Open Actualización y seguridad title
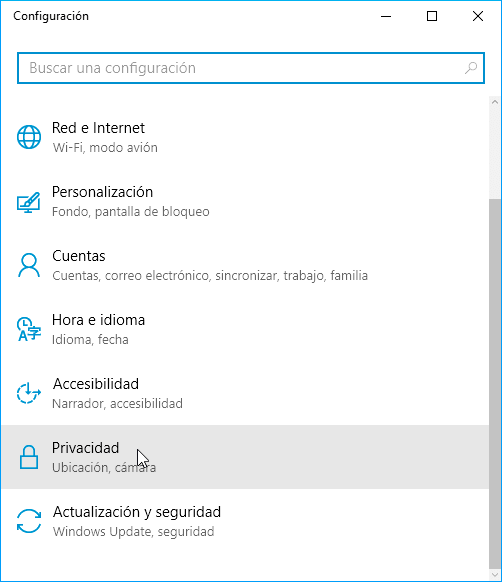 point(137,512)
